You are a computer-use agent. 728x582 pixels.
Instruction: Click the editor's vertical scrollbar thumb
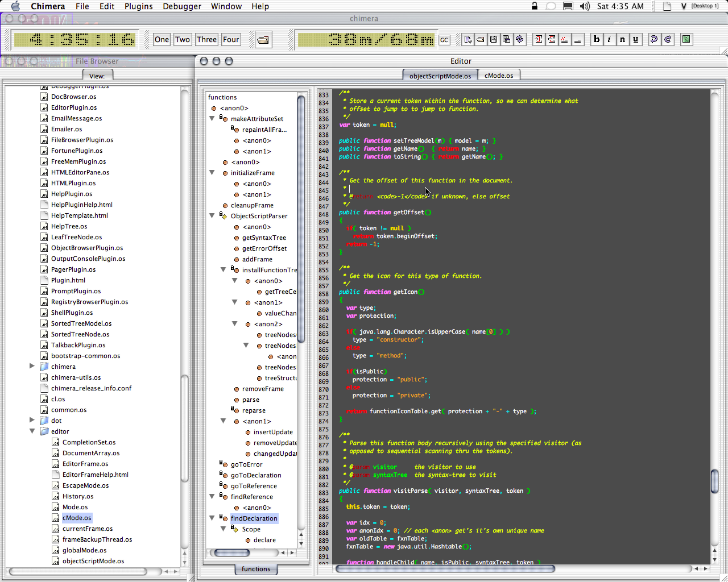tap(715, 481)
